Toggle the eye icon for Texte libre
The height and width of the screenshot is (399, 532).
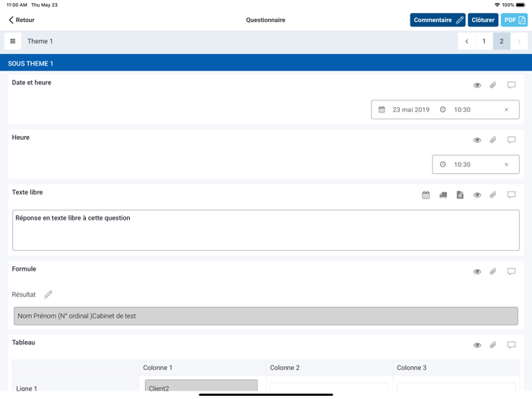pyautogui.click(x=477, y=195)
